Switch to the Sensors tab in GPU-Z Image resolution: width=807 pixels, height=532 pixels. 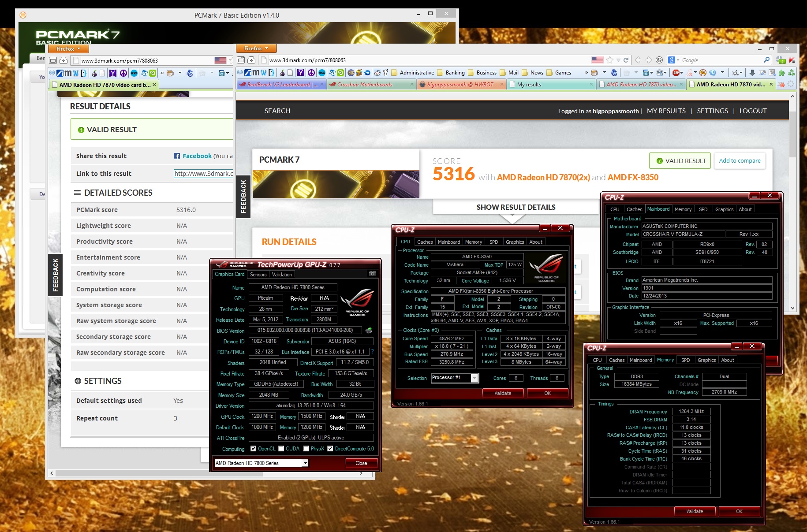click(258, 274)
